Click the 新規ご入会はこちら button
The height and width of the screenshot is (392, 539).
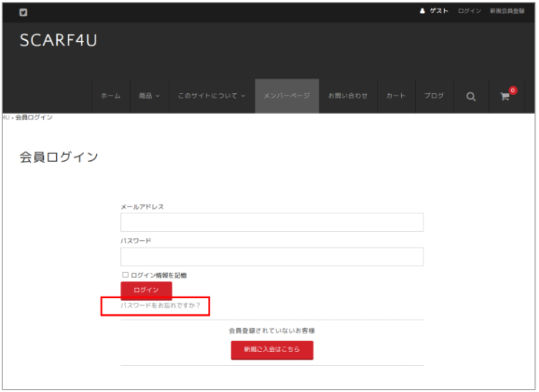coord(272,350)
